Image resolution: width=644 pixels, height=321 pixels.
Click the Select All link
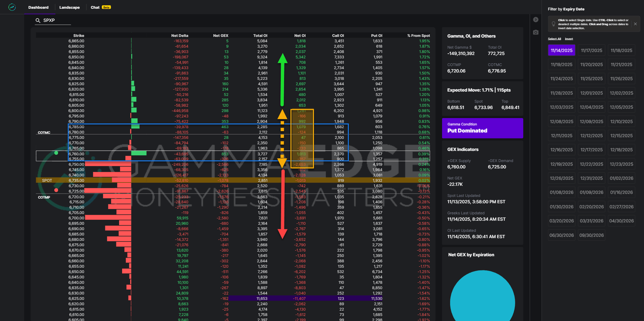[x=554, y=39]
